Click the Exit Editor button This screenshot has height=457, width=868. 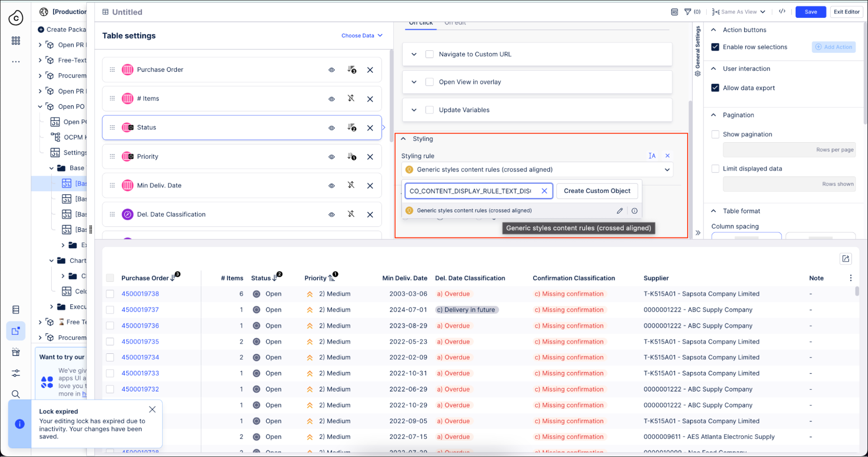[846, 12]
